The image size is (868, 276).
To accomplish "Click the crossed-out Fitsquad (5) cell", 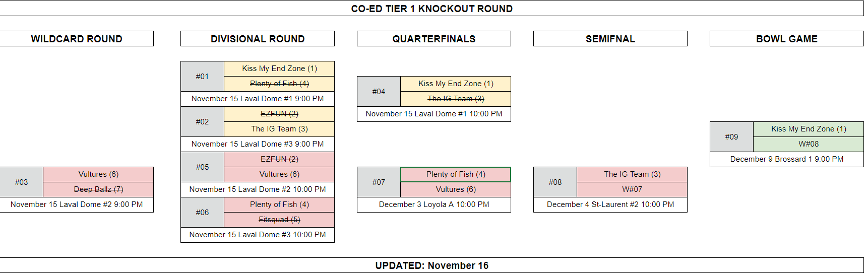I will (279, 220).
